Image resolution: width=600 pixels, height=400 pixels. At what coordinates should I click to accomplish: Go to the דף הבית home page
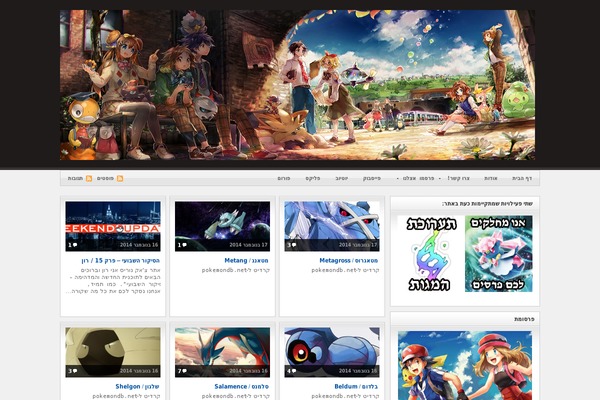point(522,178)
